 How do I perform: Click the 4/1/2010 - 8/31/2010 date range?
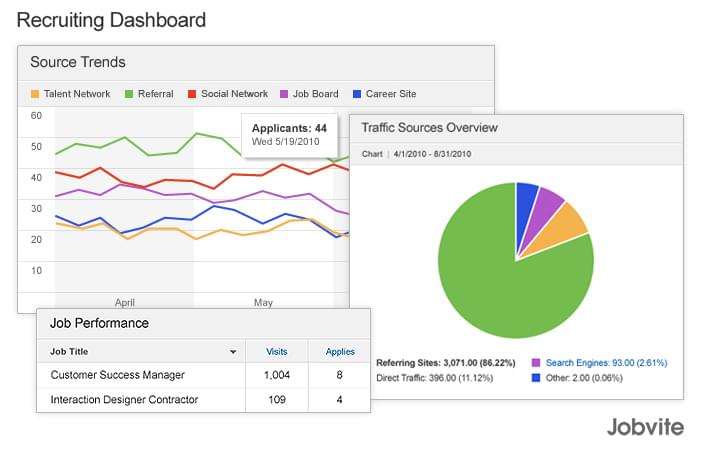point(432,154)
